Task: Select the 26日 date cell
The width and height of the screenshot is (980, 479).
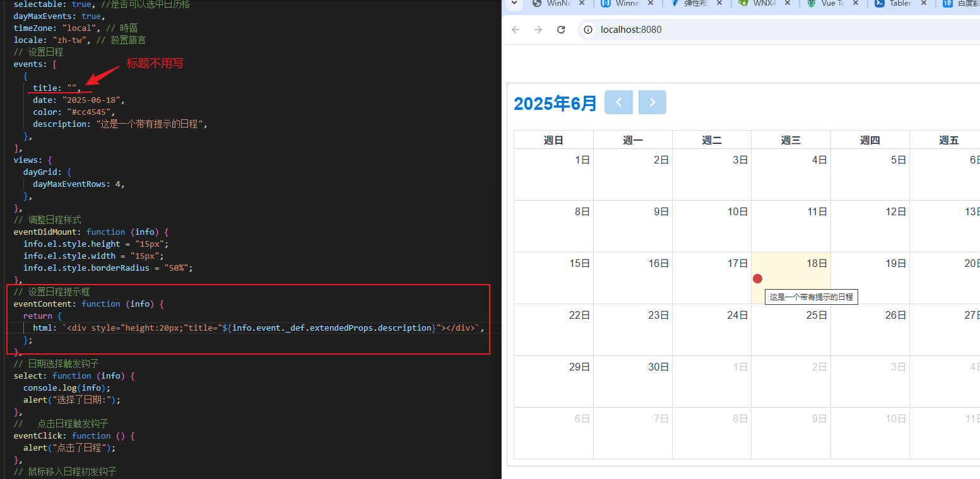Action: pos(870,329)
